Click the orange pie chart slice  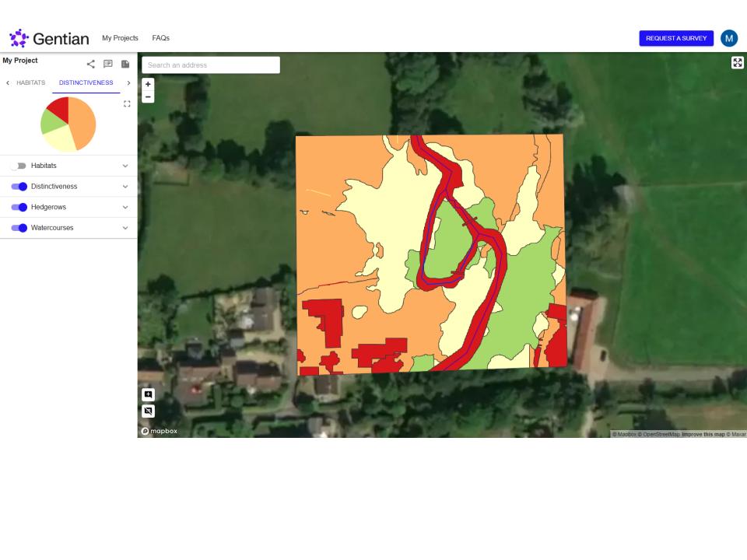[x=83, y=121]
